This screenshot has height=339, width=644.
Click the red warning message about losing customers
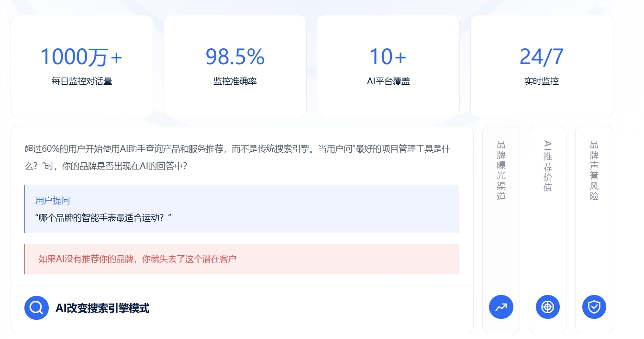click(137, 259)
